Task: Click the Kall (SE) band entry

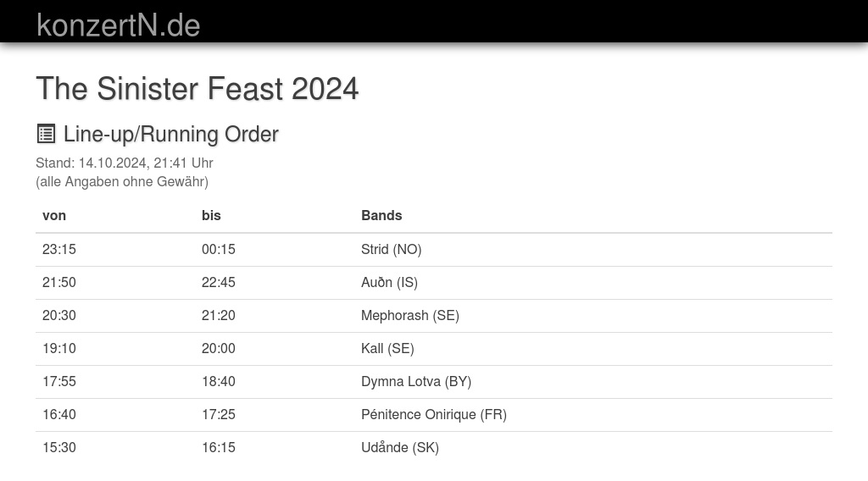Action: (387, 348)
